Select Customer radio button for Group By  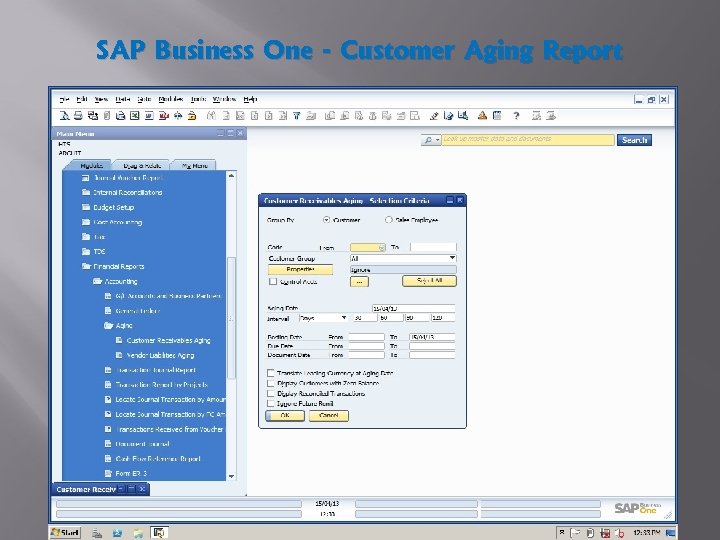pyautogui.click(x=326, y=220)
